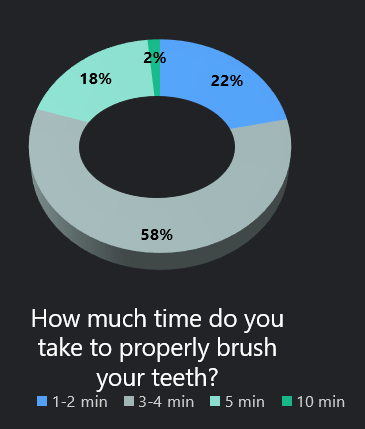Select the 'your teeth?' line of the title
Screen dimensions: 365x429
point(157,378)
